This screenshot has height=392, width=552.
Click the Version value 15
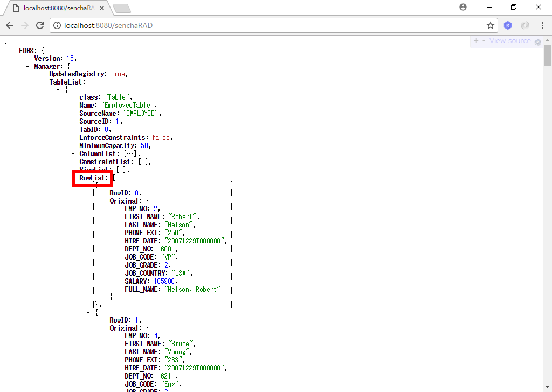point(70,58)
